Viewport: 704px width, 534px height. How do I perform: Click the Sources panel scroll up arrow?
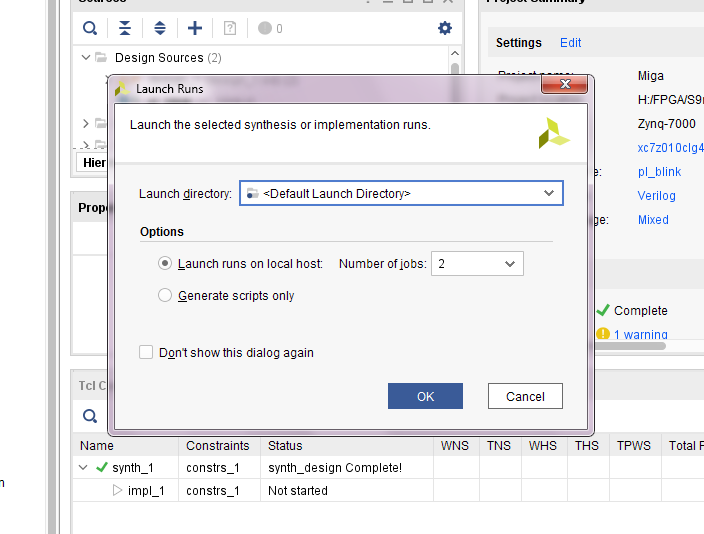455,53
